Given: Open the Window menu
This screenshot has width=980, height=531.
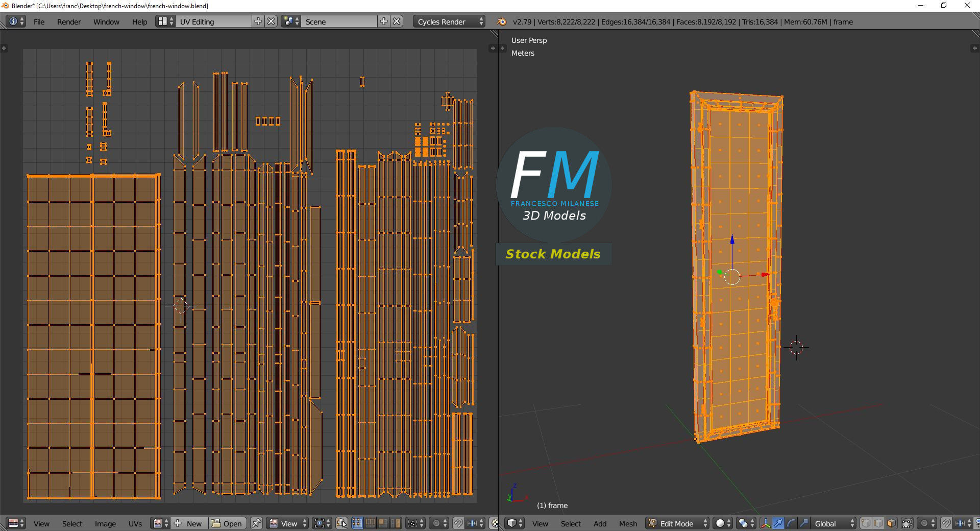Looking at the screenshot, I should 106,21.
